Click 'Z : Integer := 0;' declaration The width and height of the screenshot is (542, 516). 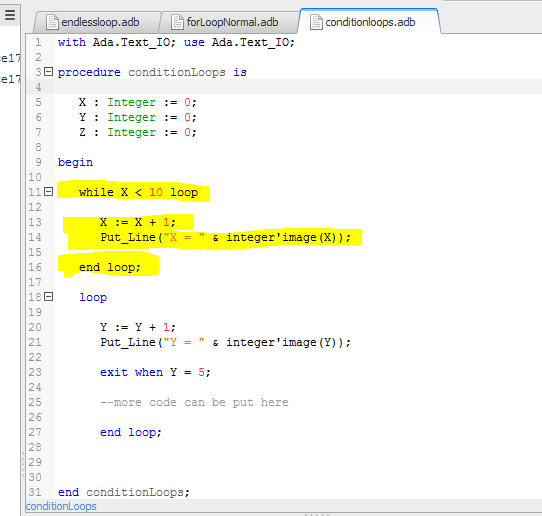pos(138,132)
